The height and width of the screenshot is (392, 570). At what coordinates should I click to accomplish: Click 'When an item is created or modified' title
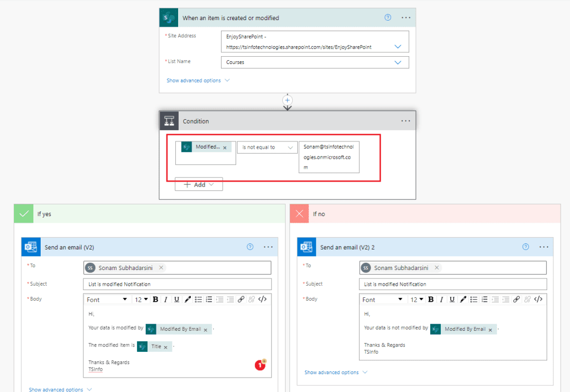(x=231, y=18)
